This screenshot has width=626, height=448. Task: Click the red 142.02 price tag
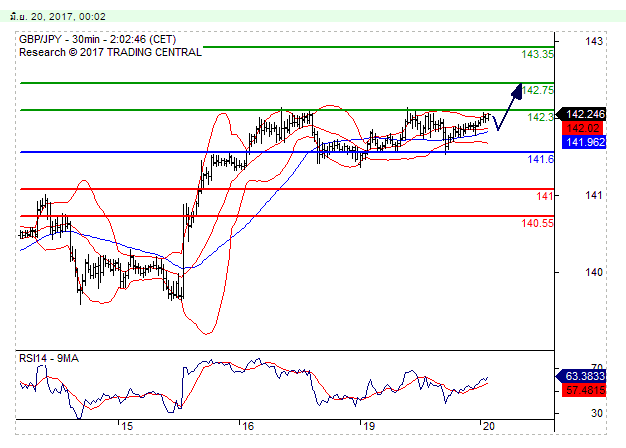click(583, 128)
